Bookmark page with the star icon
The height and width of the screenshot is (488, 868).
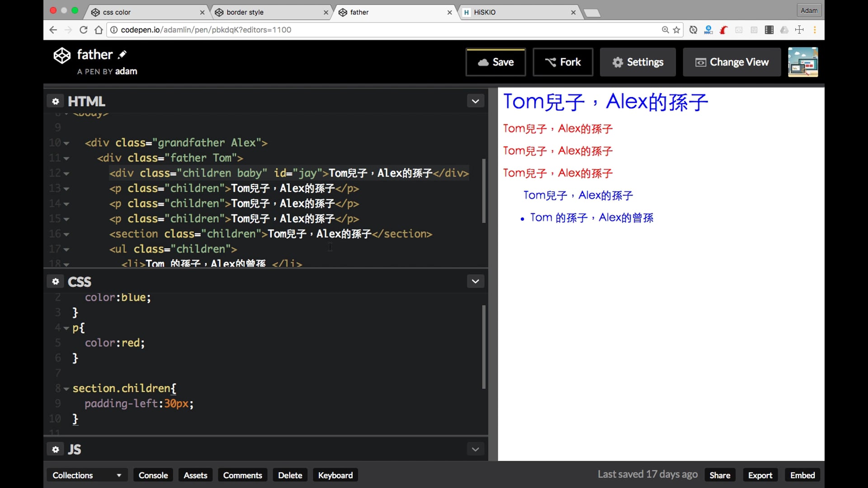[676, 30]
